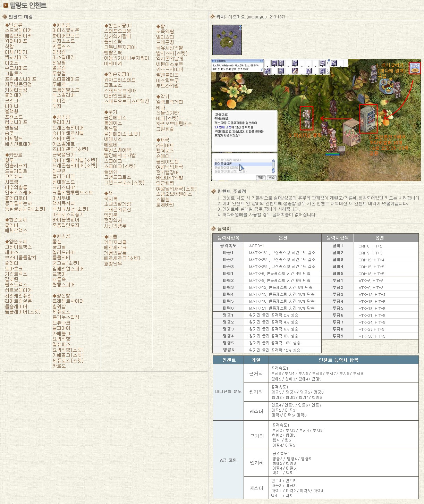
Task: Click the coin vending machine in red box
Action: tap(368, 119)
